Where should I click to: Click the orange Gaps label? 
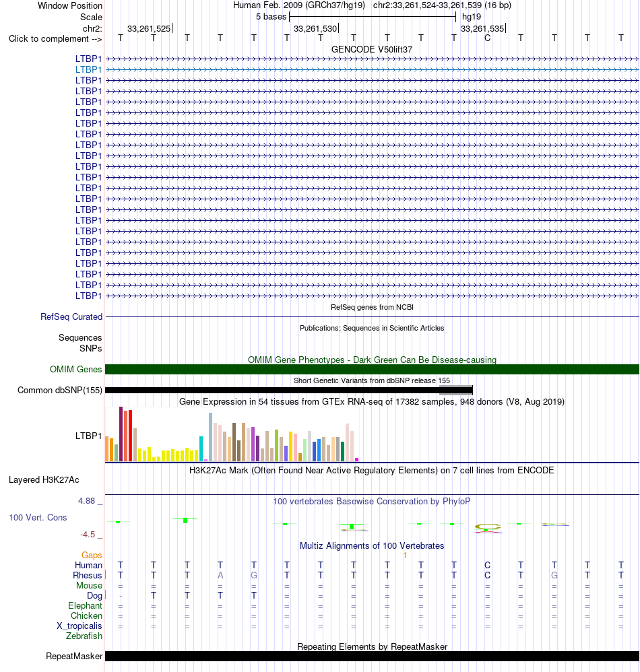pyautogui.click(x=92, y=555)
